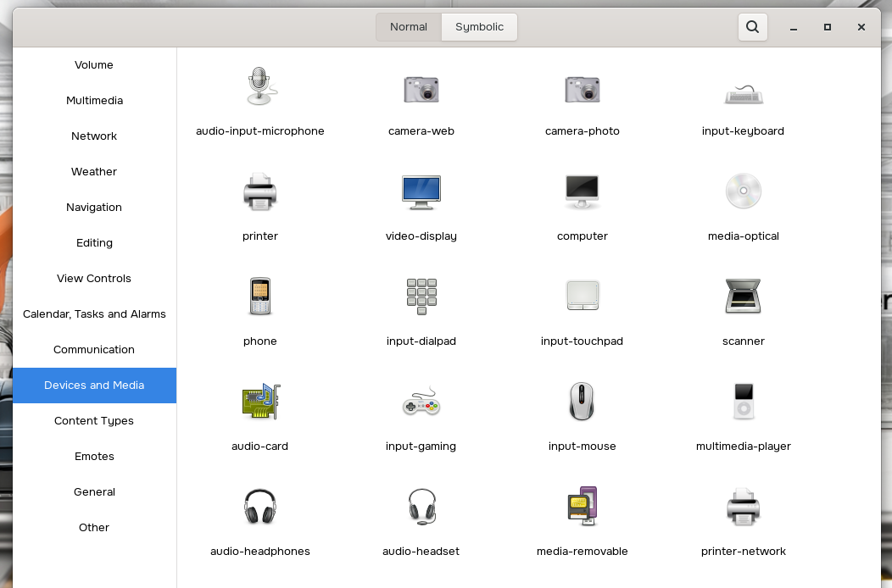892x588 pixels.
Task: Click the multimedia-player icon
Action: coord(743,402)
